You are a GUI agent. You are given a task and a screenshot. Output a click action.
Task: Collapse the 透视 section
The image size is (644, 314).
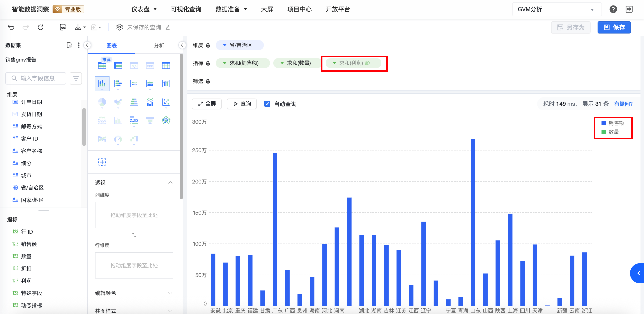[x=170, y=182]
